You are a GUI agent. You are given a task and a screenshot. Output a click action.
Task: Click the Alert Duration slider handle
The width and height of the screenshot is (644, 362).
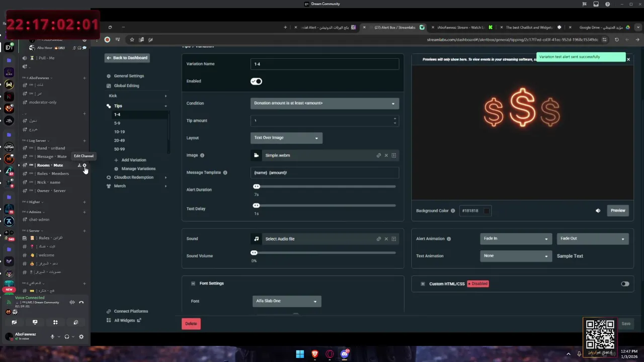tap(257, 187)
